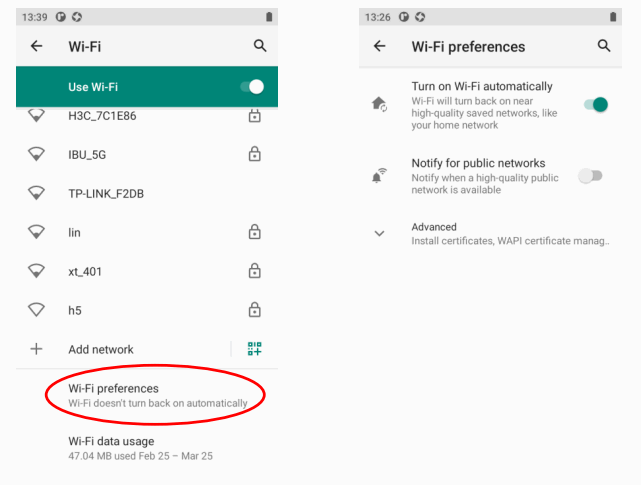
Task: Tap the Wi-Fi signal icon for TP-LINK_F2DB
Action: pyautogui.click(x=37, y=193)
